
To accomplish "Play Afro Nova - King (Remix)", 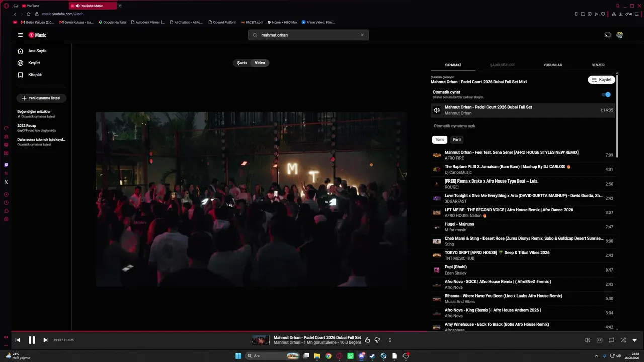I will point(523,313).
